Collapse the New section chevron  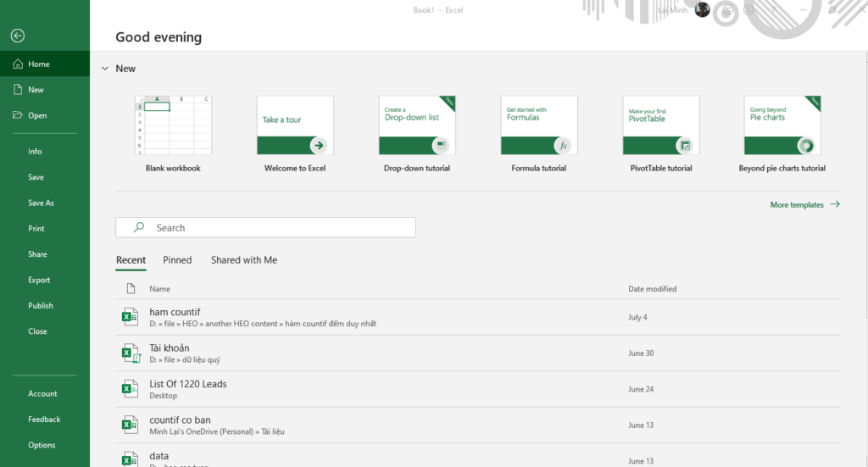click(104, 69)
